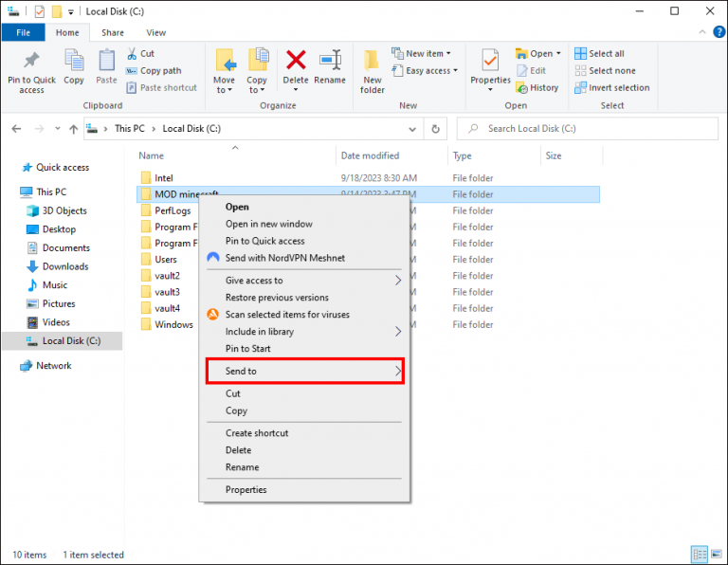
Task: Select the Windows folder
Action: 168,324
